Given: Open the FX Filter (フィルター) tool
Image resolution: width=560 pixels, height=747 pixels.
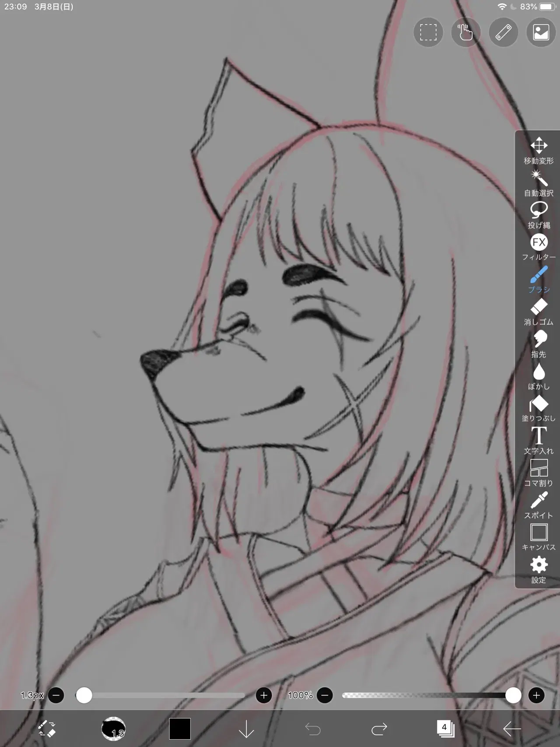Looking at the screenshot, I should click(539, 247).
